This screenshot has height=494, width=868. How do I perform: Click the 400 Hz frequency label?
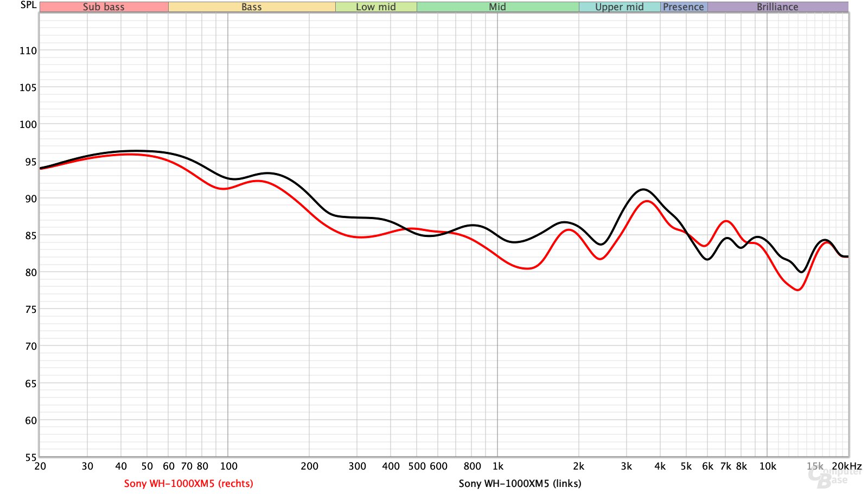(x=391, y=466)
